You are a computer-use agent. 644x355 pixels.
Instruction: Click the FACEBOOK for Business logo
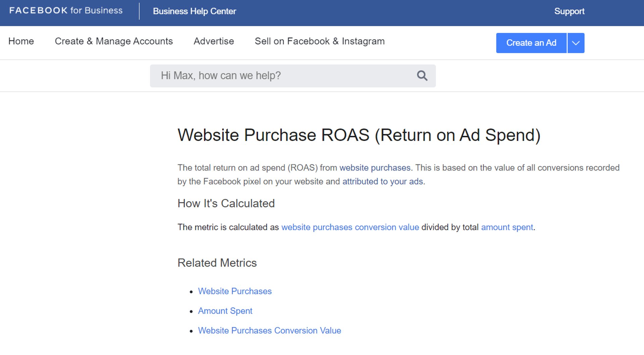(66, 10)
